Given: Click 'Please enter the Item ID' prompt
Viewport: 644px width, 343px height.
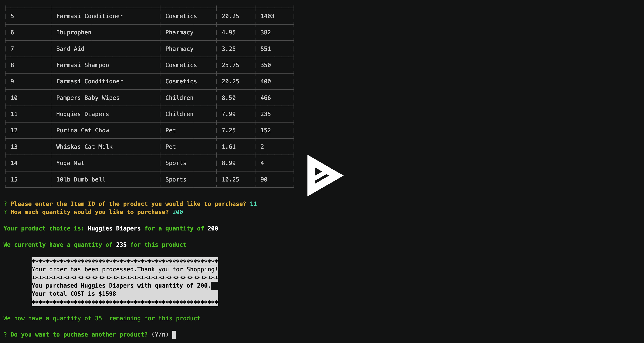Looking at the screenshot, I should click(x=128, y=204).
